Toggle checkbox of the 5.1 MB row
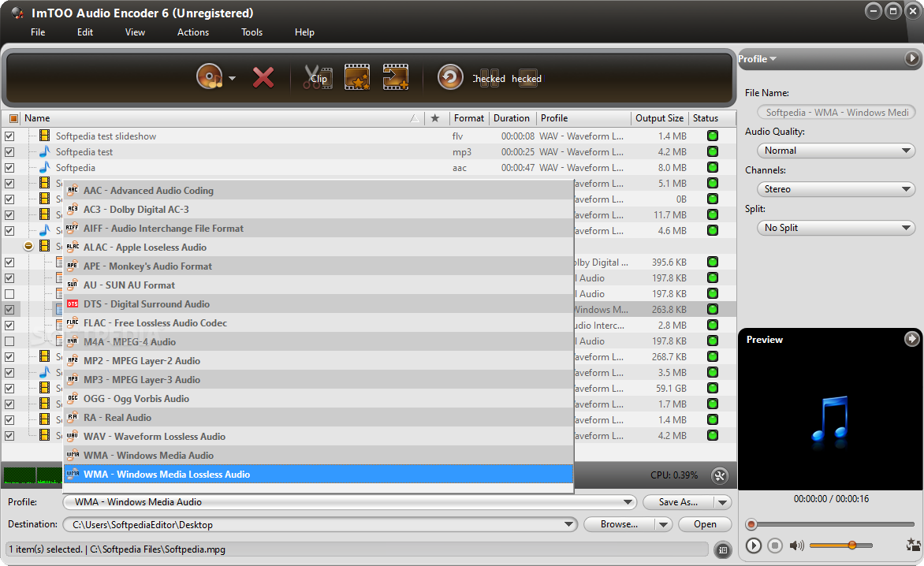The width and height of the screenshot is (924, 566). click(9, 183)
